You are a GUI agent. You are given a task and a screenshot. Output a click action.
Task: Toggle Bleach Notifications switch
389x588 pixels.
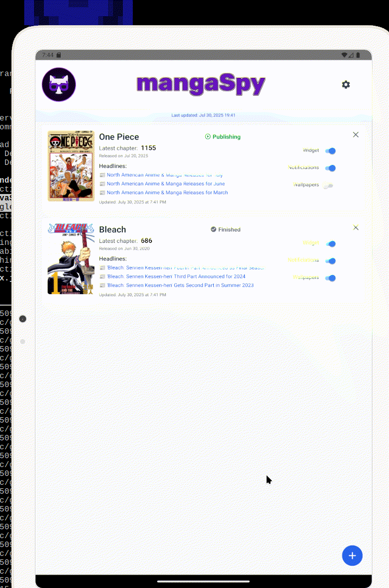(x=330, y=261)
